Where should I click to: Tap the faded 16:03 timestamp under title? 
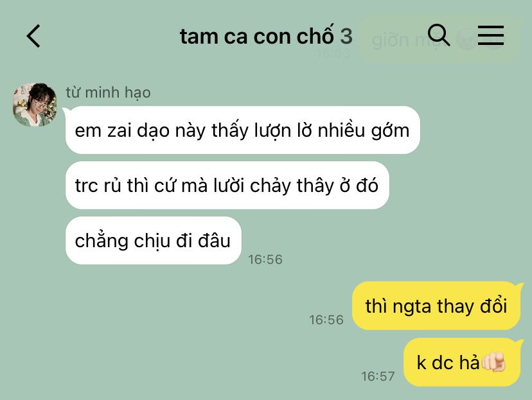pos(333,53)
